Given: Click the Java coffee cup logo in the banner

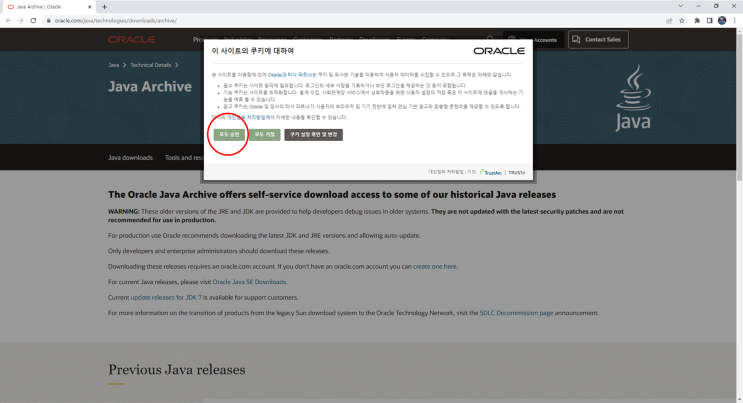Looking at the screenshot, I should pyautogui.click(x=634, y=98).
